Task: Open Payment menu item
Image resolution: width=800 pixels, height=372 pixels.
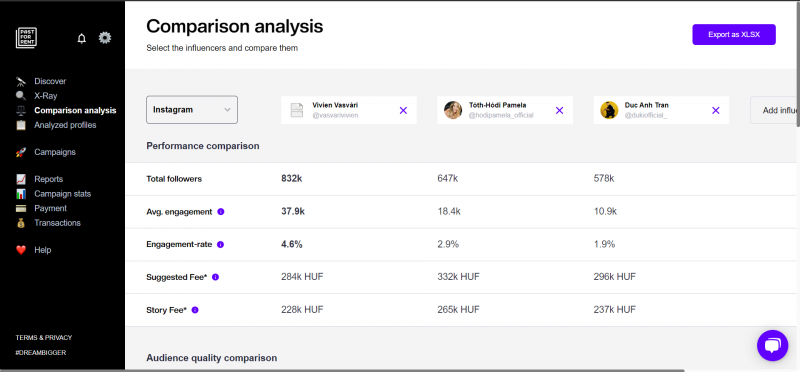Action: click(51, 208)
